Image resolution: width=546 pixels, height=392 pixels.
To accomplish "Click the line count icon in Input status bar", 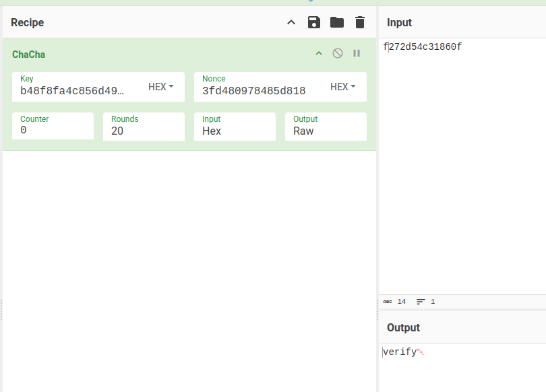I will coord(421,302).
